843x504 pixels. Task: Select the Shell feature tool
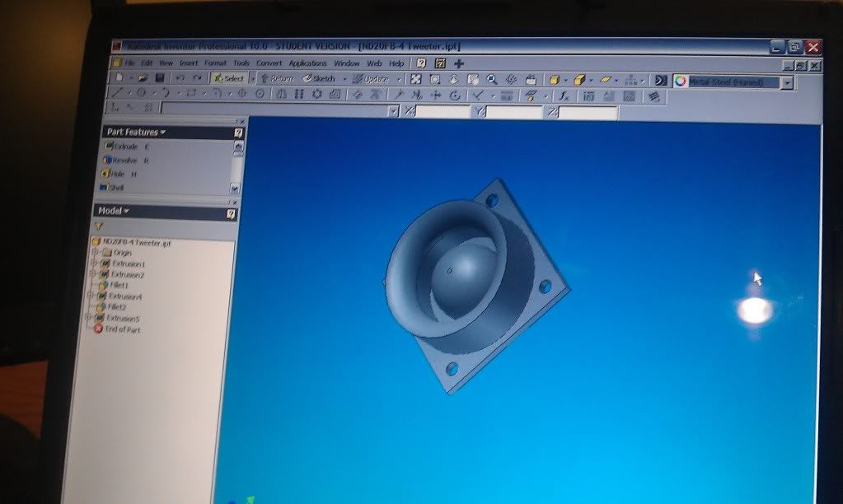click(112, 188)
